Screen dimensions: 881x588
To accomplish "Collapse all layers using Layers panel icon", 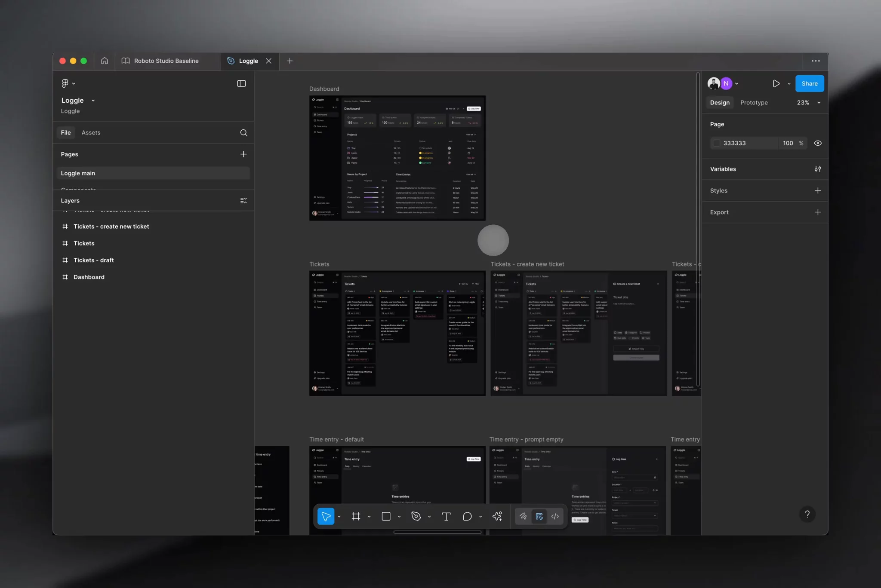I will pos(243,201).
